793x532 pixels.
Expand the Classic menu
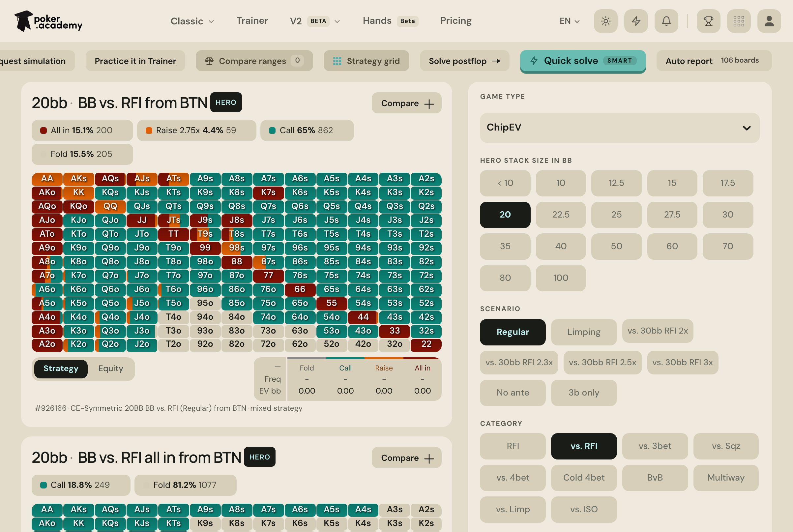point(192,21)
